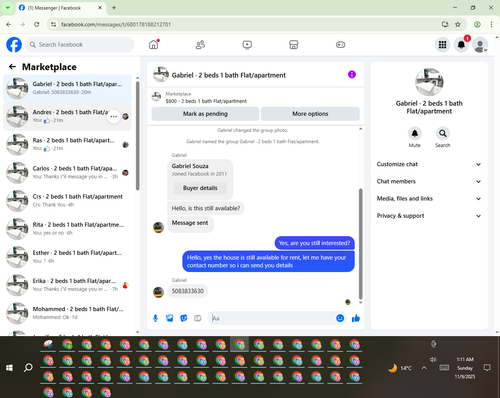Search in conversation magnifier icon

(443, 133)
